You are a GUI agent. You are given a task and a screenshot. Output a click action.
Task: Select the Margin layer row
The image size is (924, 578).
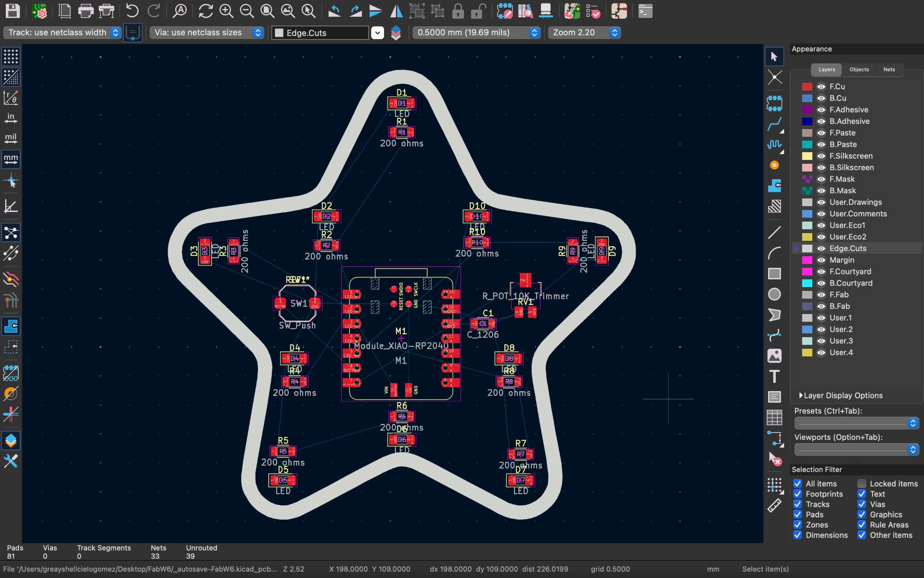point(842,260)
